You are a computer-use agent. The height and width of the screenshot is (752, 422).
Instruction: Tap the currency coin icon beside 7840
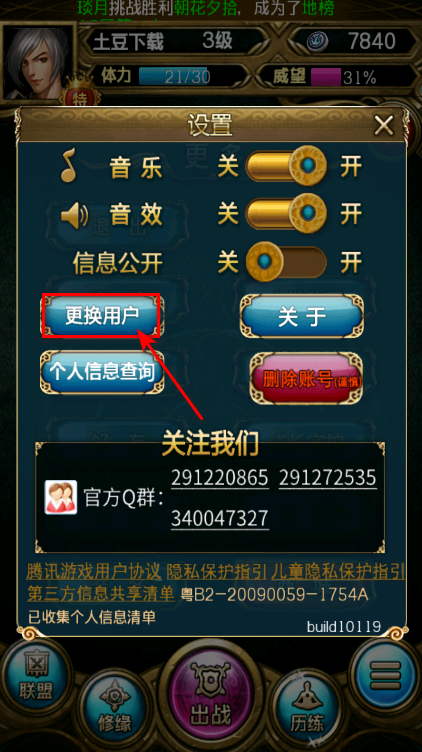pos(317,42)
